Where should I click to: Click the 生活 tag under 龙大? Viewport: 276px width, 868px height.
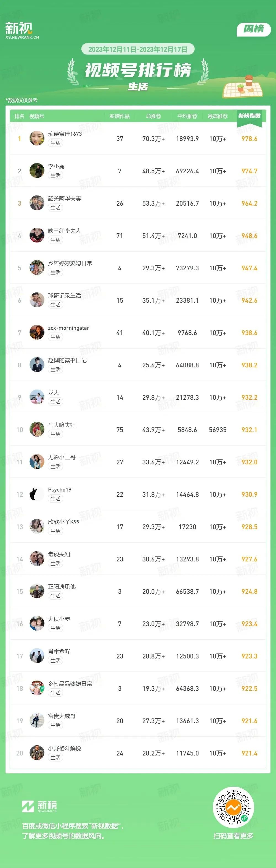(55, 402)
